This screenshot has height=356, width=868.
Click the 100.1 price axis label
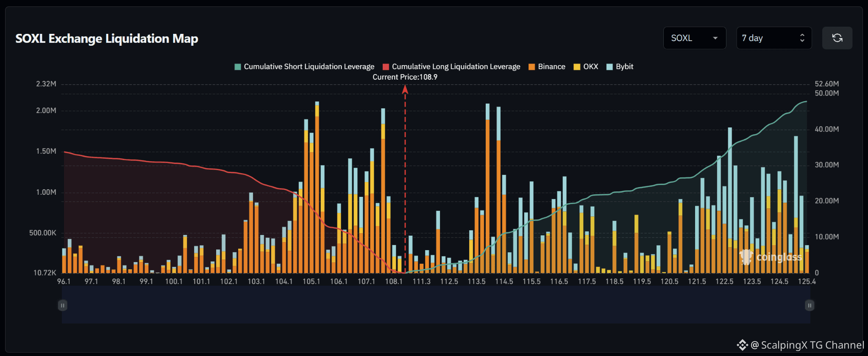click(174, 281)
